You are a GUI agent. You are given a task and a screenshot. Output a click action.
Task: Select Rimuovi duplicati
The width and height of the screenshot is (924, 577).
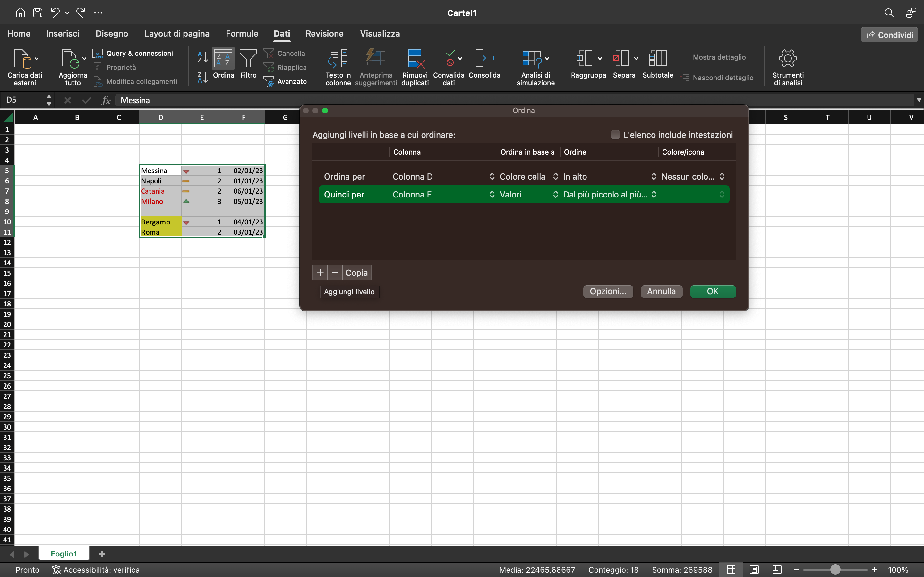(x=415, y=67)
